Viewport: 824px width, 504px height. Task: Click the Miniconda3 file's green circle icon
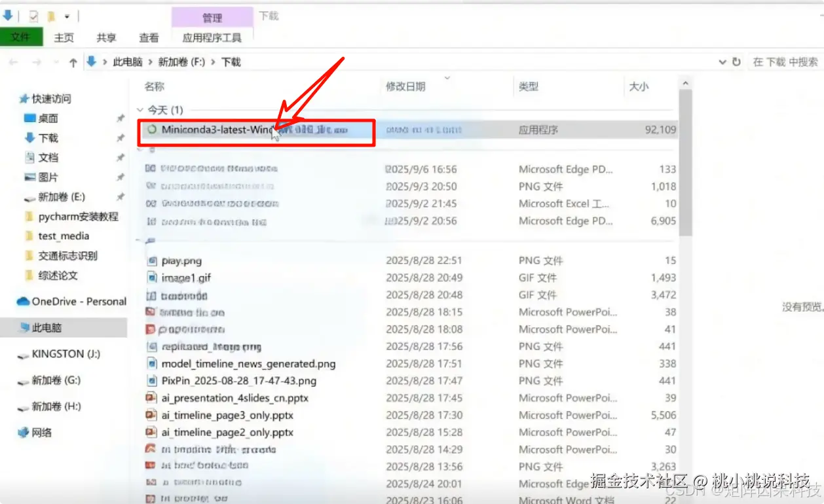tap(152, 130)
